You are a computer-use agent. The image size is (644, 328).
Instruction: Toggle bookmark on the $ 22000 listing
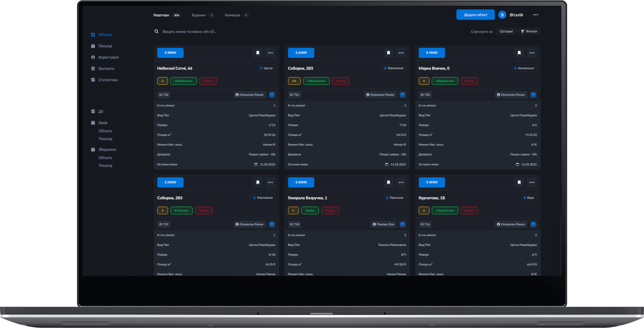tap(388, 53)
